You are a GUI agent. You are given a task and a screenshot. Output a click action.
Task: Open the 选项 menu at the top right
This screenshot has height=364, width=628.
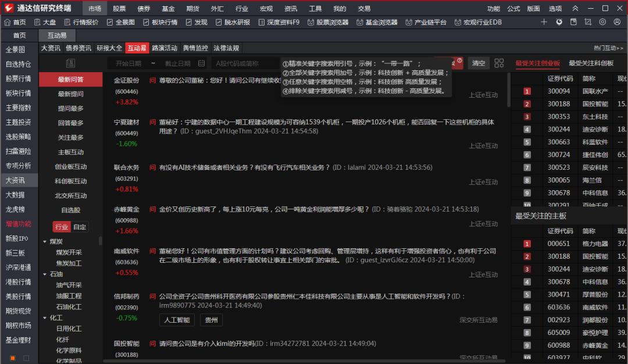[x=555, y=8]
